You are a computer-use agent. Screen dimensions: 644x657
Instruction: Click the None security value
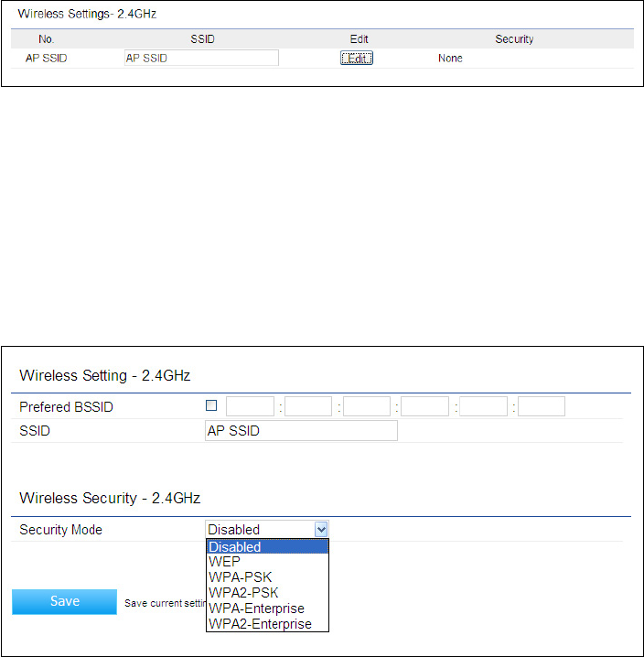click(450, 59)
